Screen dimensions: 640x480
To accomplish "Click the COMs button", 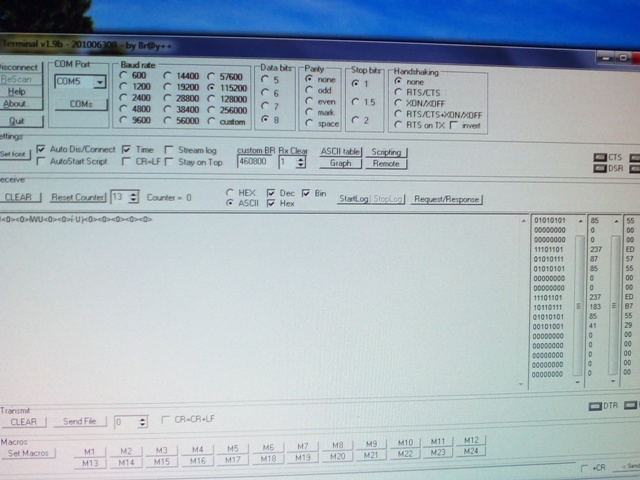I will [81, 104].
